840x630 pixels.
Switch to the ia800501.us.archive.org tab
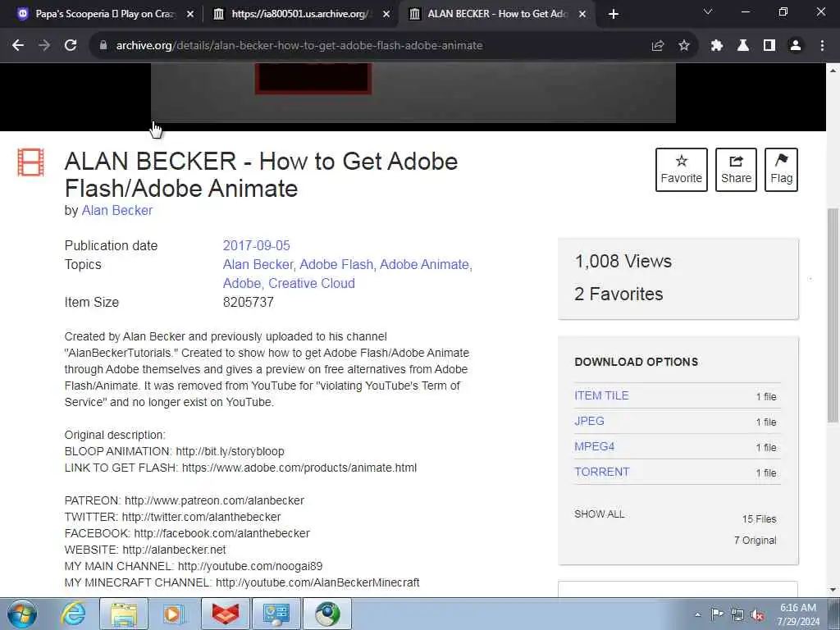click(301, 14)
